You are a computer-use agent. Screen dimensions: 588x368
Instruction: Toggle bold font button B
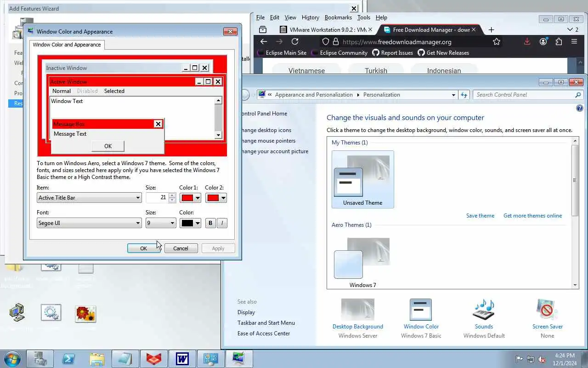(210, 223)
